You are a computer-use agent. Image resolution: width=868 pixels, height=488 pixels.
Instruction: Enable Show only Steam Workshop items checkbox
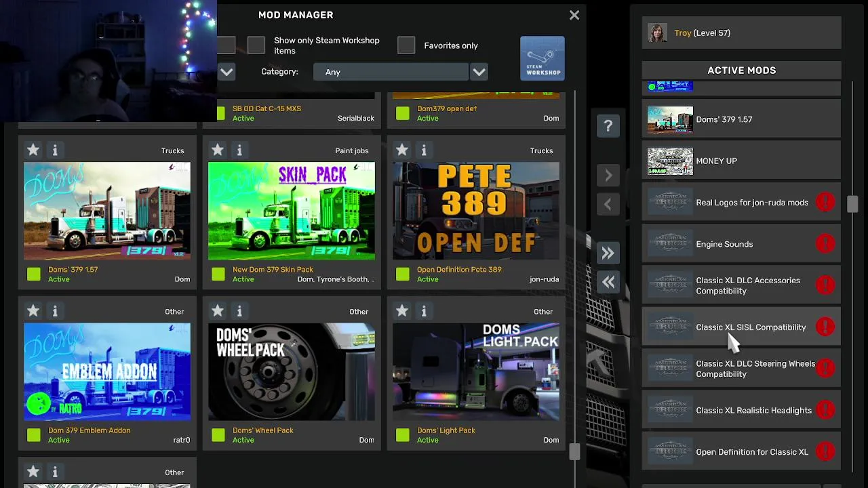point(256,45)
